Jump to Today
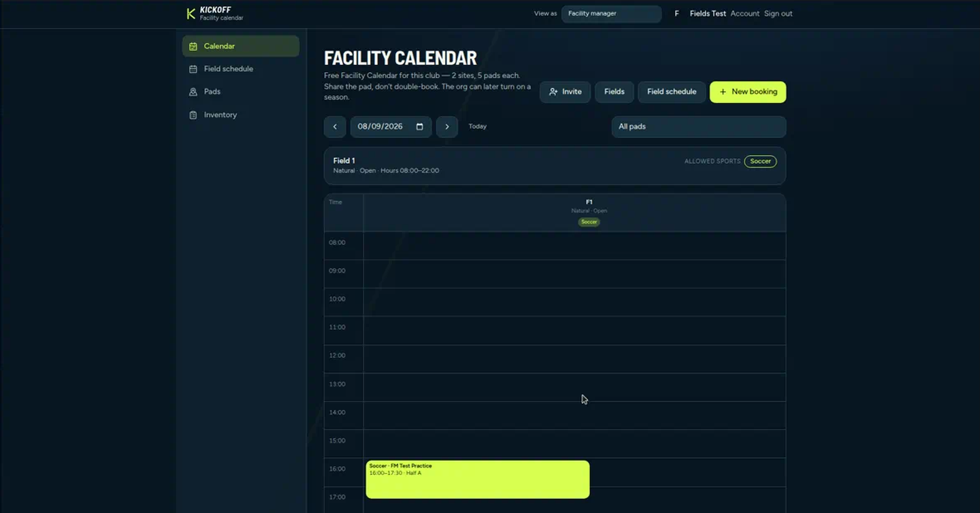Image resolution: width=980 pixels, height=513 pixels. pos(478,127)
